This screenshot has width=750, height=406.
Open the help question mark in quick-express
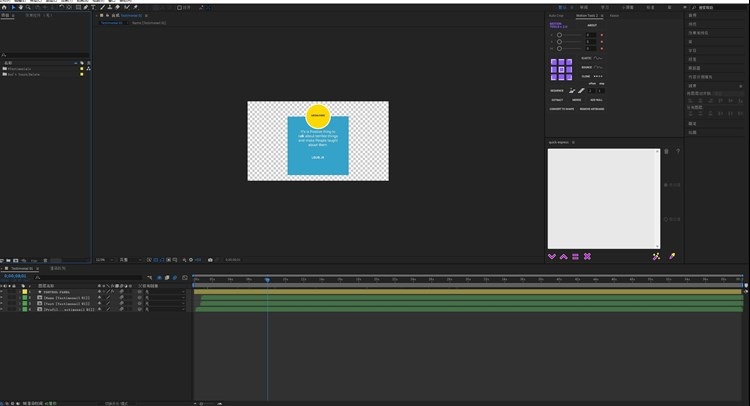[678, 151]
